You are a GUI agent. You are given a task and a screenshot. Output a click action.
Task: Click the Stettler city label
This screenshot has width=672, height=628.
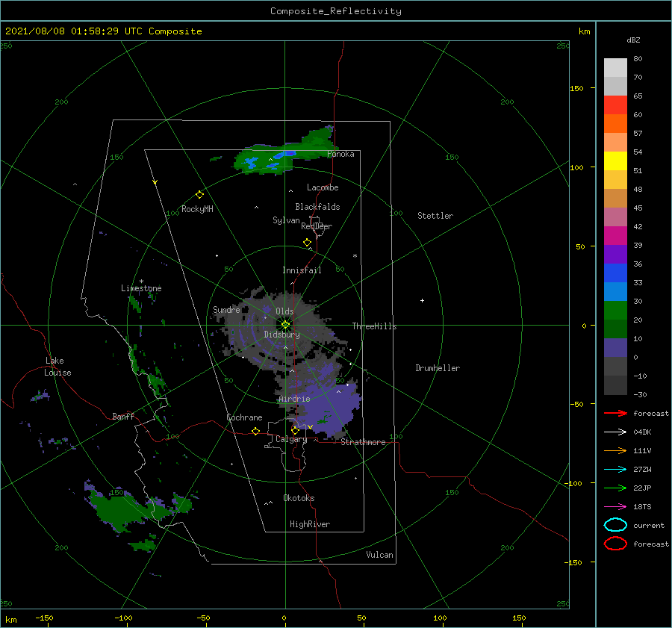[435, 216]
